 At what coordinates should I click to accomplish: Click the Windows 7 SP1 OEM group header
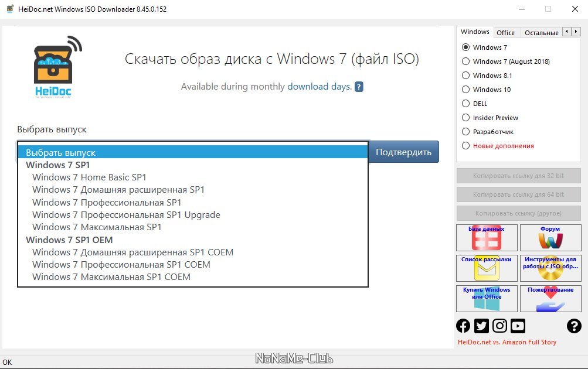point(69,240)
